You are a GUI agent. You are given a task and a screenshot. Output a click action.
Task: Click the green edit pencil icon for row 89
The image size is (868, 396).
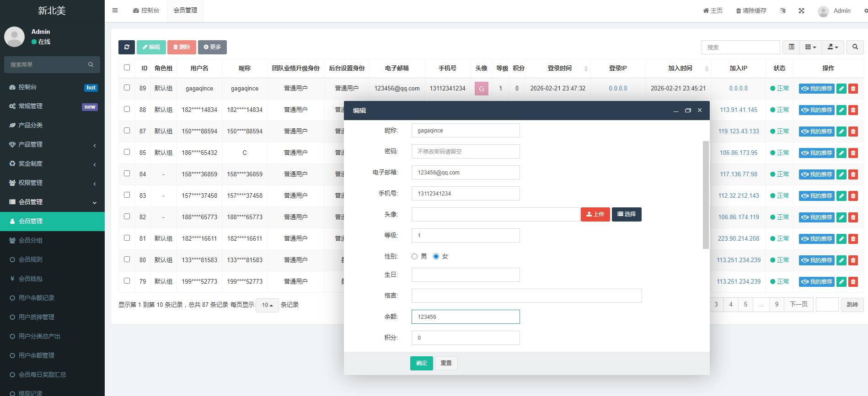(x=841, y=89)
